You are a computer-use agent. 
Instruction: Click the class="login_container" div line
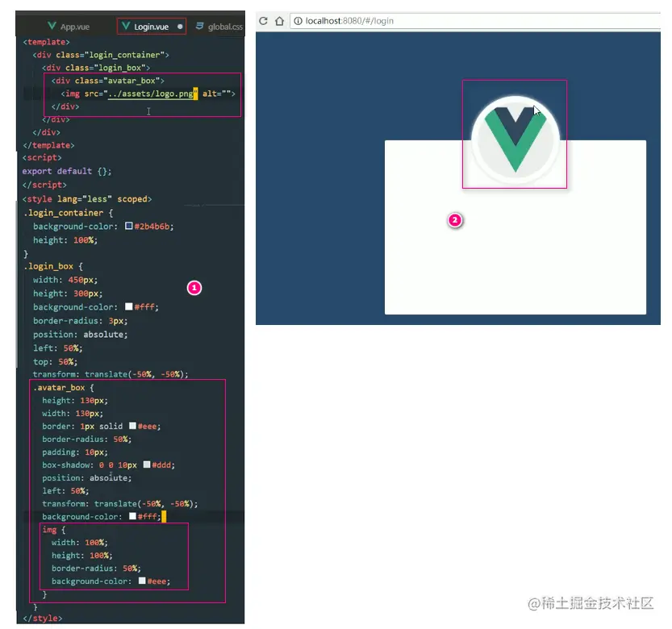(101, 55)
